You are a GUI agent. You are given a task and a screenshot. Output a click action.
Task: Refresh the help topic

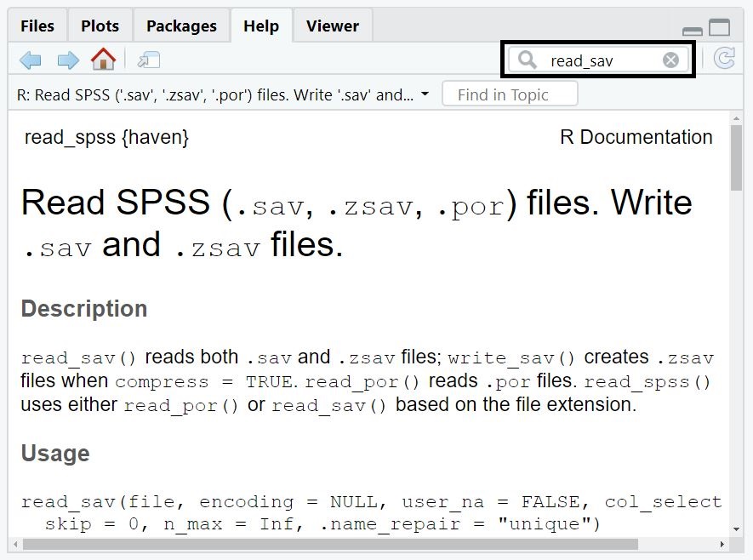tap(724, 59)
